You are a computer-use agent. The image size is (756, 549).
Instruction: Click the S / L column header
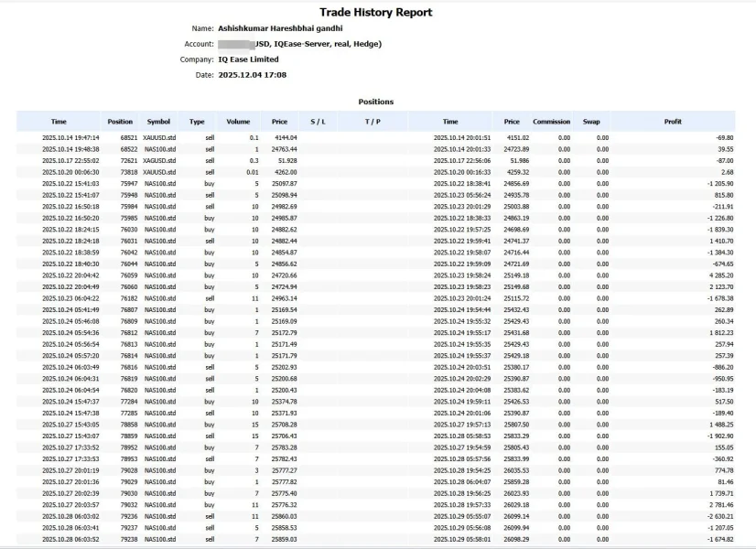point(318,122)
